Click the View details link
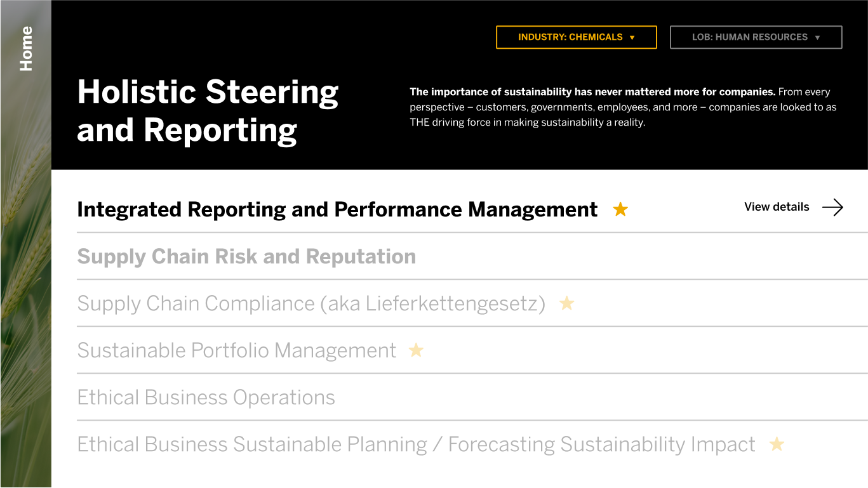 [777, 207]
